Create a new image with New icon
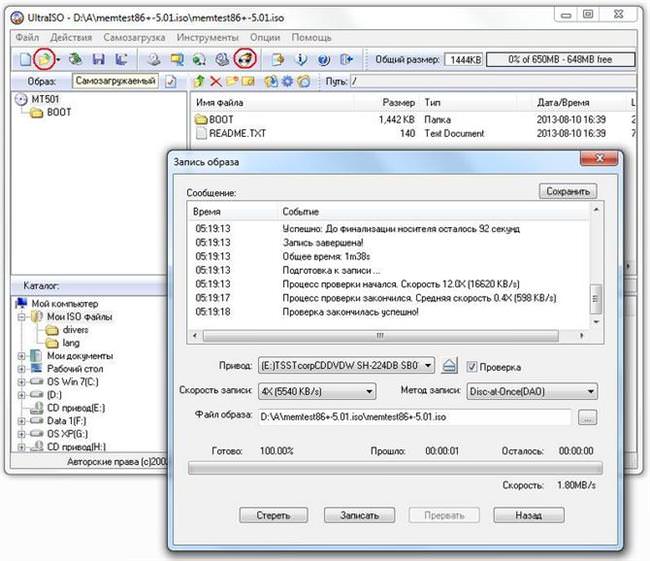650x561 pixels. [x=26, y=59]
